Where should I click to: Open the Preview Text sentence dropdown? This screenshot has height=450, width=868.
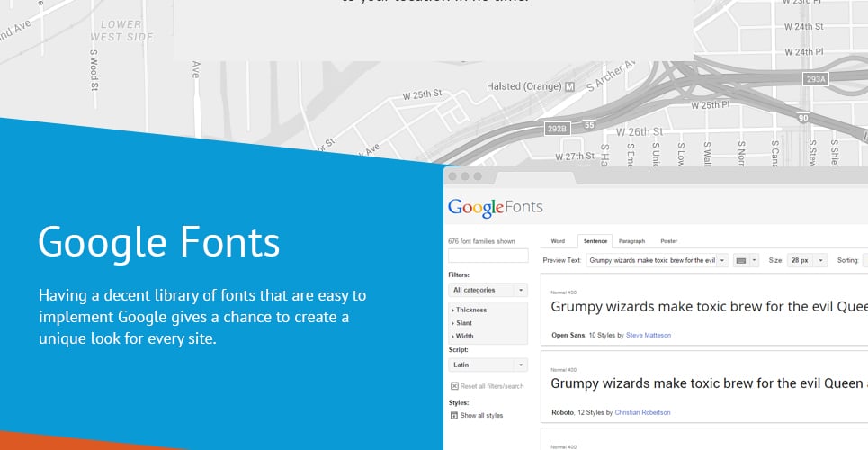658,260
